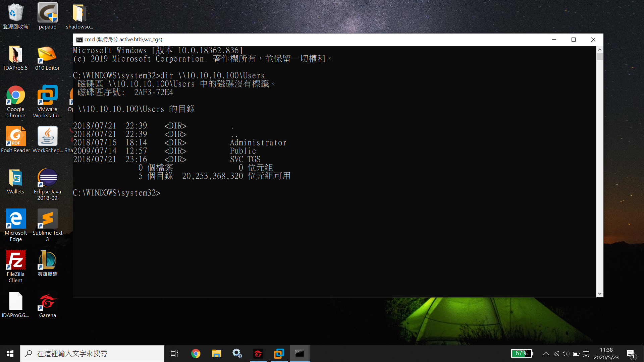Launch Sublime Text 3 shortcut

tap(47, 225)
